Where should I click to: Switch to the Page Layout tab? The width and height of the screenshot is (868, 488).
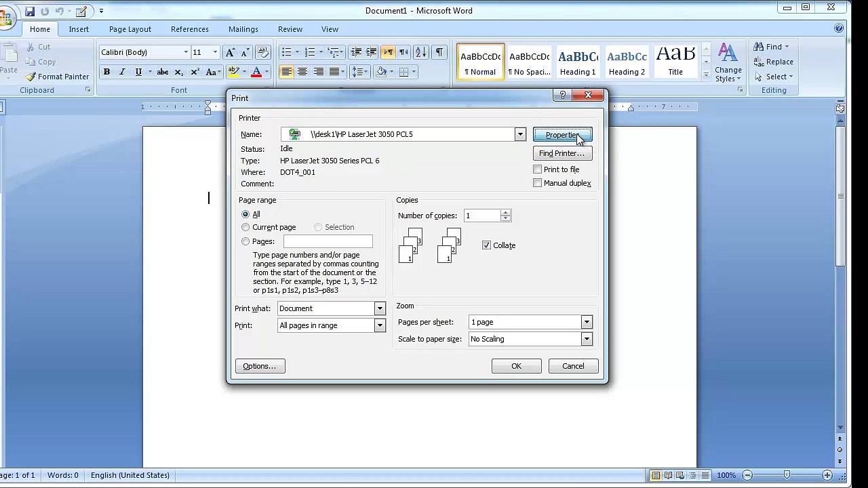pos(130,29)
